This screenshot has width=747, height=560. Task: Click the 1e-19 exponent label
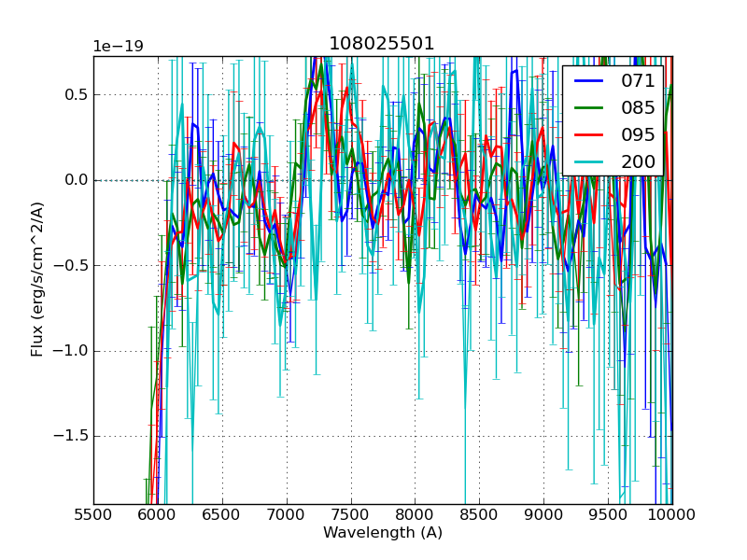click(118, 47)
